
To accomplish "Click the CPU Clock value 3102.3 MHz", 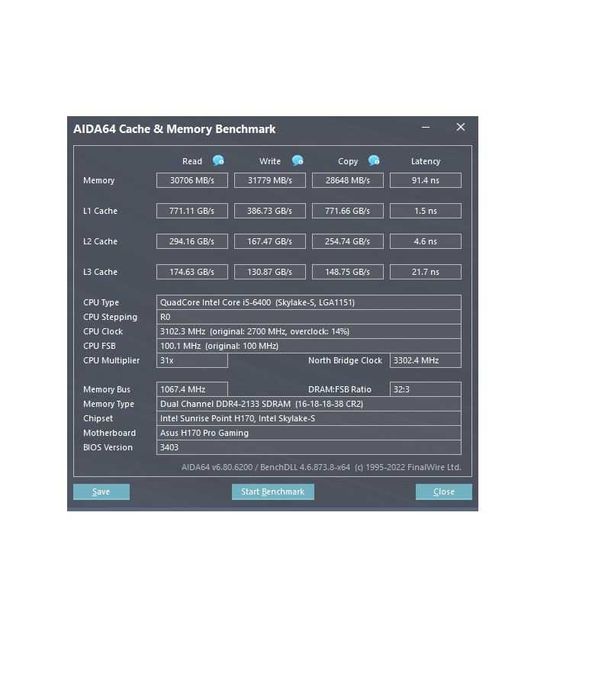I will (309, 331).
